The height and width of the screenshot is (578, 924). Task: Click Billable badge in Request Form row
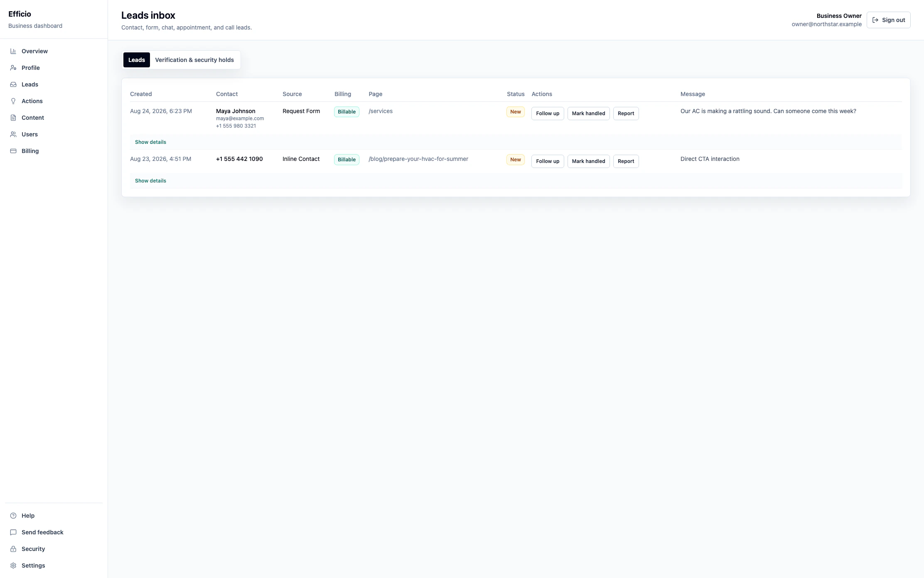click(x=346, y=112)
